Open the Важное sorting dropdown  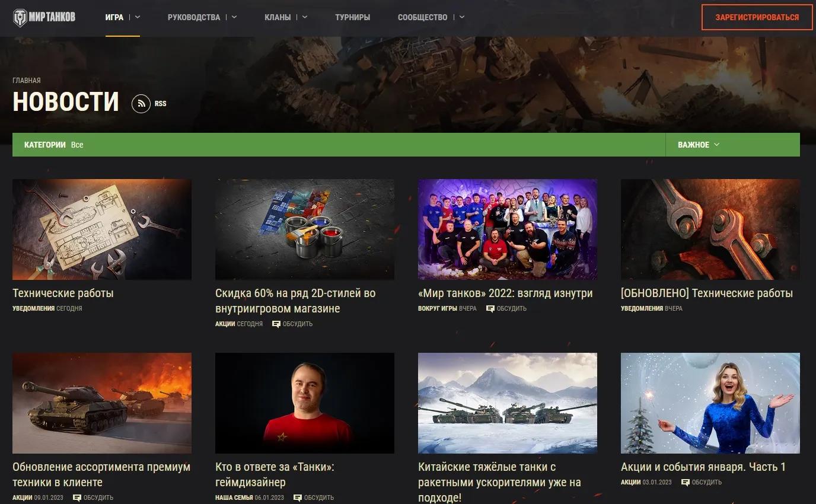tap(699, 145)
